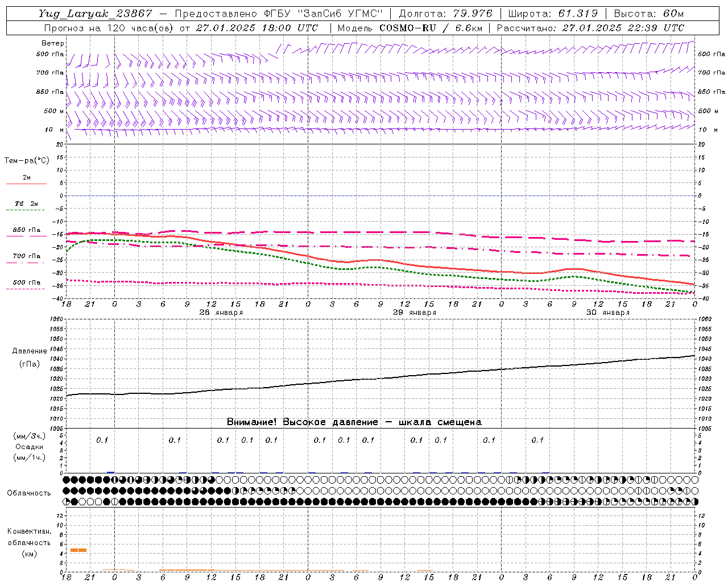Select the latitude value "Широта: 61.319"

pos(553,14)
